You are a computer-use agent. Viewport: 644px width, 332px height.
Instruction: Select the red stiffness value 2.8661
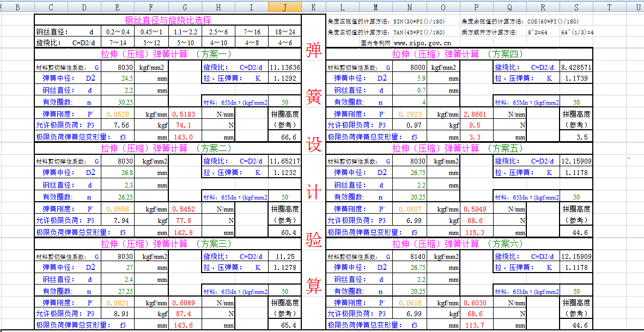476,114
